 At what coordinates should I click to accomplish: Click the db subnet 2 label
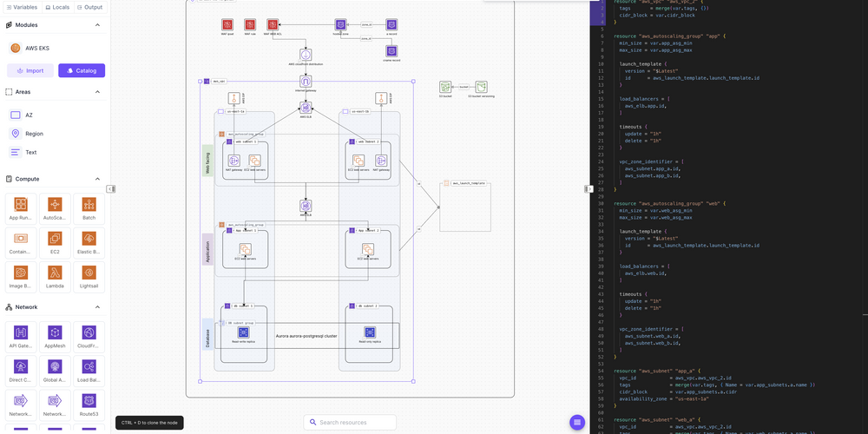tap(367, 306)
